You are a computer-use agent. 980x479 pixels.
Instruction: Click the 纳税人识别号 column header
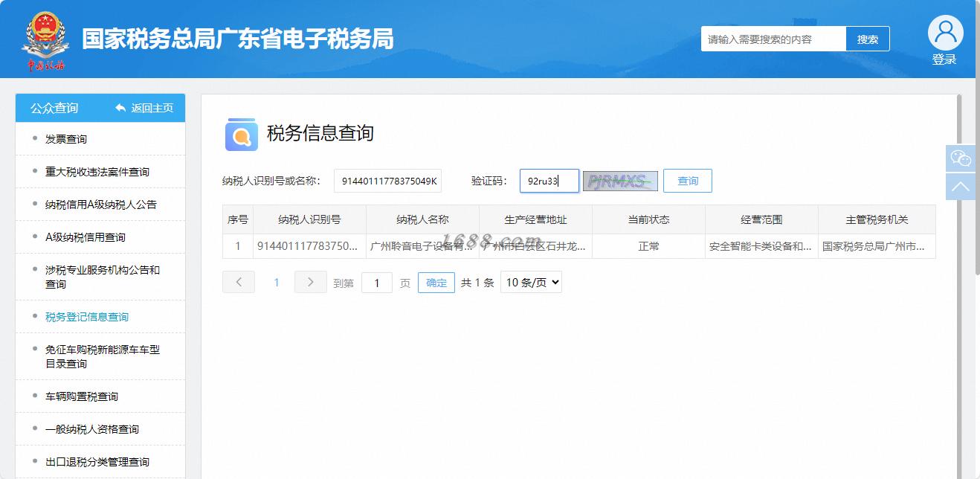click(x=309, y=219)
